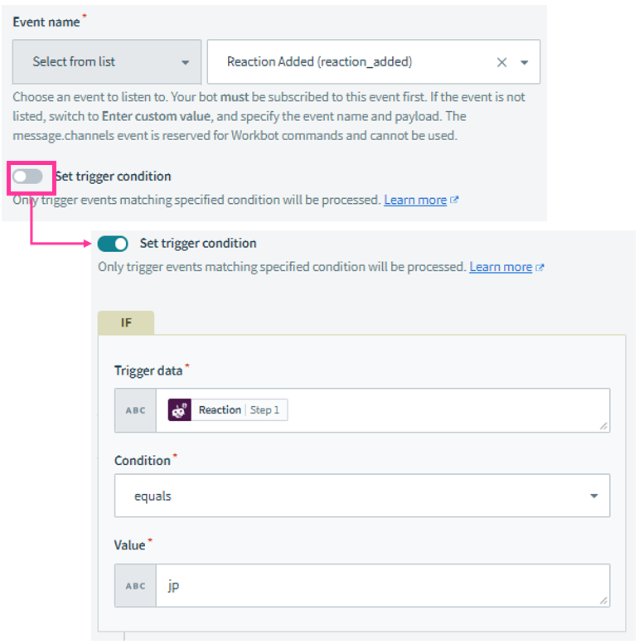The height and width of the screenshot is (644, 644).
Task: Disable the teal Set trigger condition toggle
Action: [x=113, y=244]
